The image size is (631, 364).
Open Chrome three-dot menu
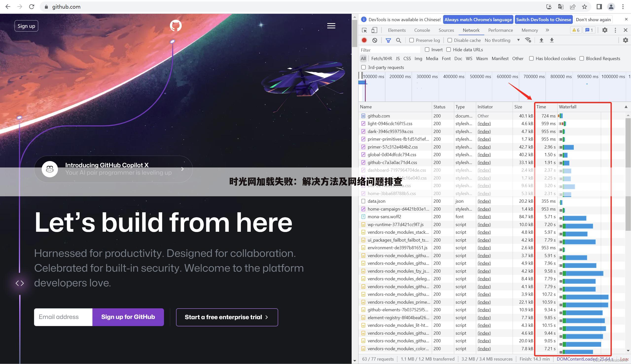point(623,7)
